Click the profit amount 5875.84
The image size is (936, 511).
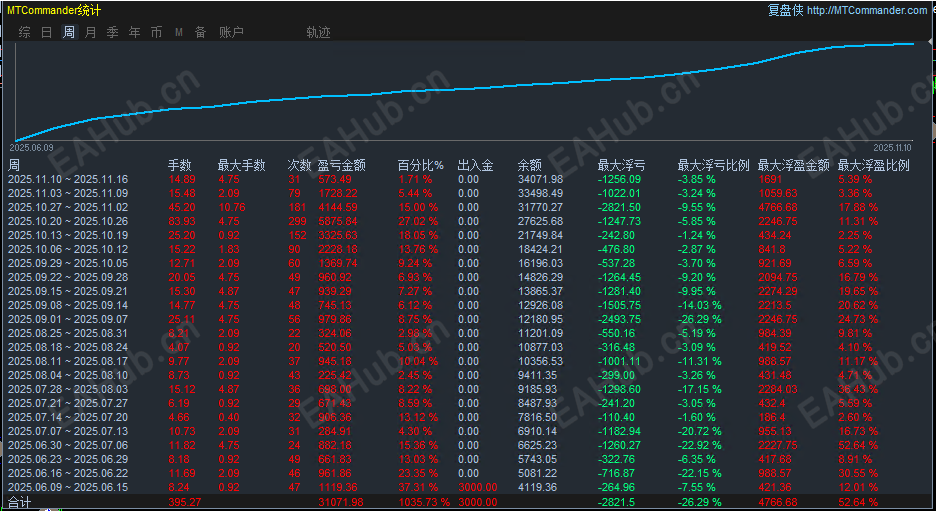tap(338, 221)
